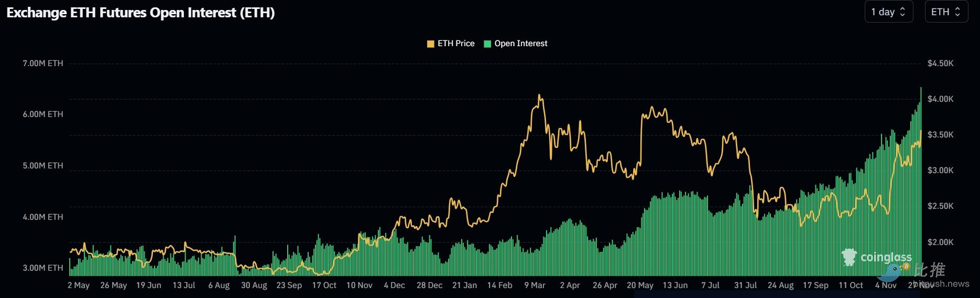
Task: Click the up-down chevron beside "1 day"
Action: click(902, 12)
